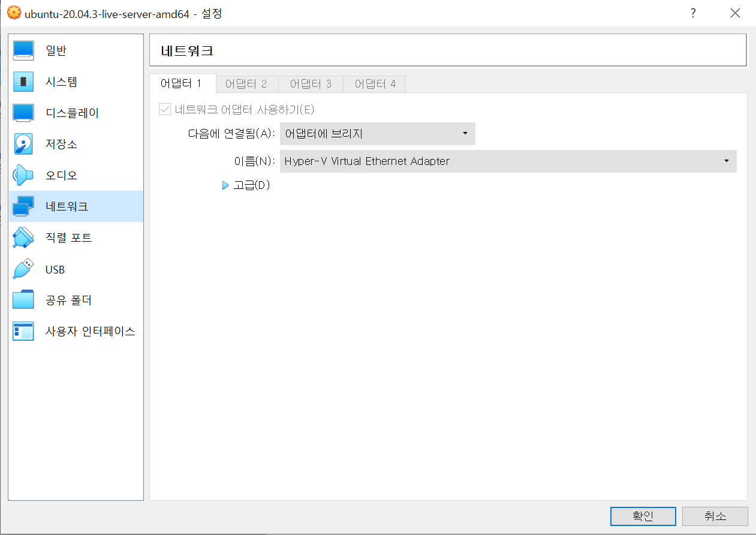The width and height of the screenshot is (756, 535).
Task: Select the 시스템 label in sidebar
Action: pyautogui.click(x=61, y=82)
